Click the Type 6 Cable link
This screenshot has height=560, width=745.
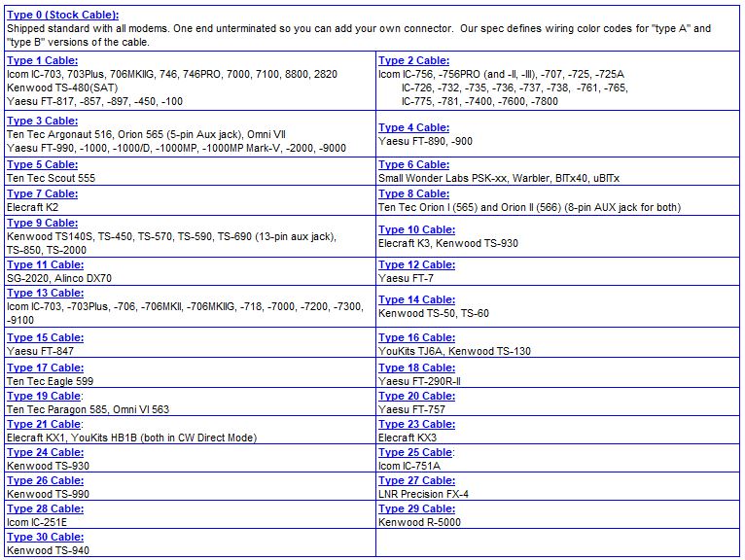(414, 164)
